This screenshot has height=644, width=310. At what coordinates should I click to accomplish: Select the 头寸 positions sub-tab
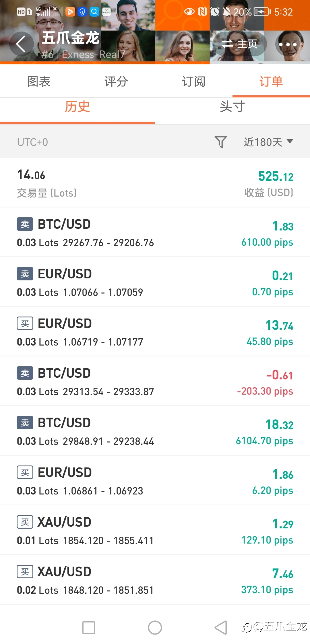pos(232,107)
